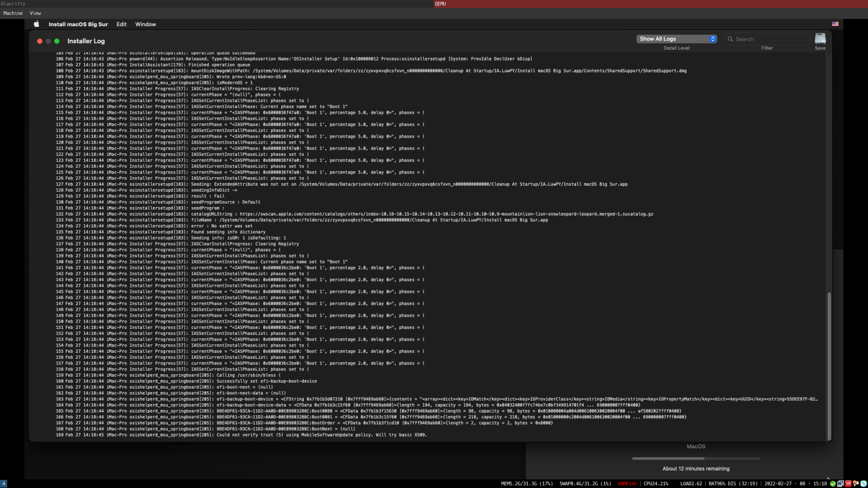This screenshot has height=488, width=868.
Task: Open the Install macOS Big Sur app menu
Action: pyautogui.click(x=78, y=24)
